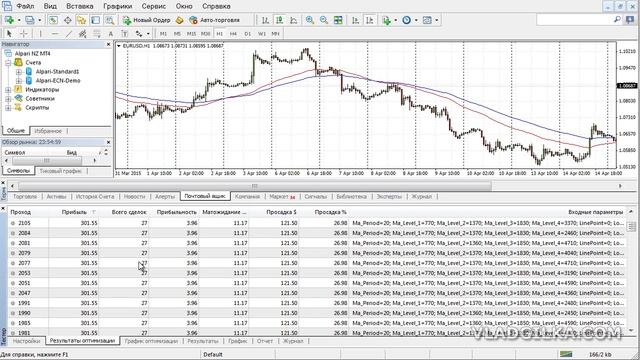Click the Авто-торговля button

point(215,20)
